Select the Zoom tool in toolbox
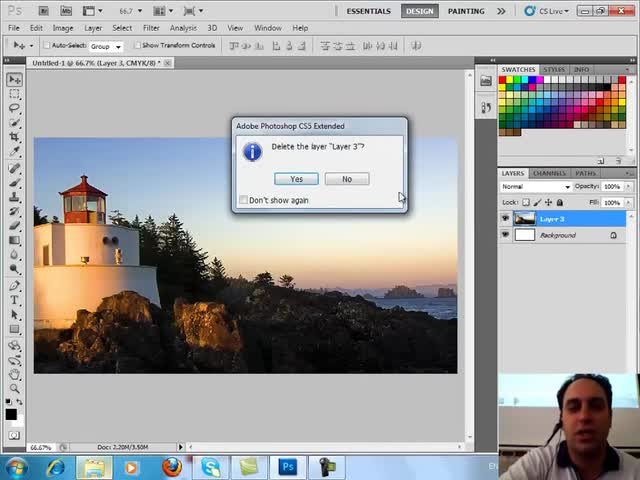 [x=14, y=388]
